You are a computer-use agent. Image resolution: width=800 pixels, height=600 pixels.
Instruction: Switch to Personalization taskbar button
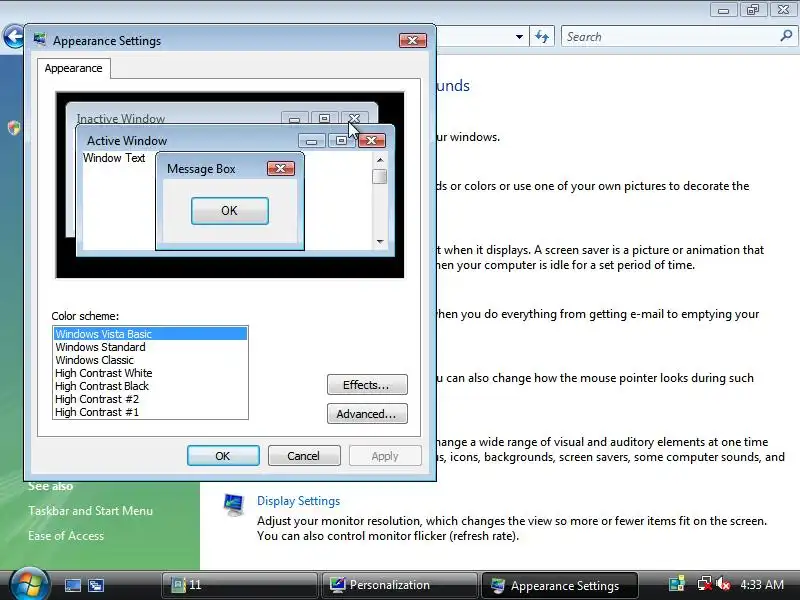399,585
